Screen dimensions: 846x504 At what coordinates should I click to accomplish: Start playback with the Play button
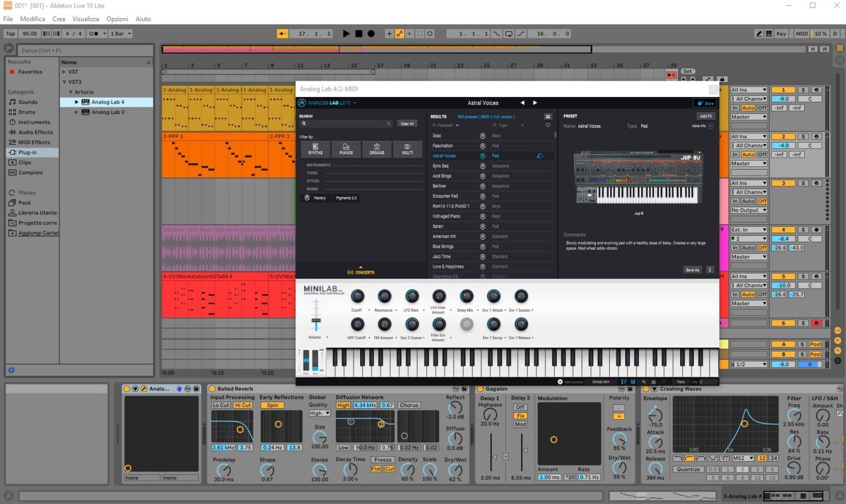(x=346, y=34)
